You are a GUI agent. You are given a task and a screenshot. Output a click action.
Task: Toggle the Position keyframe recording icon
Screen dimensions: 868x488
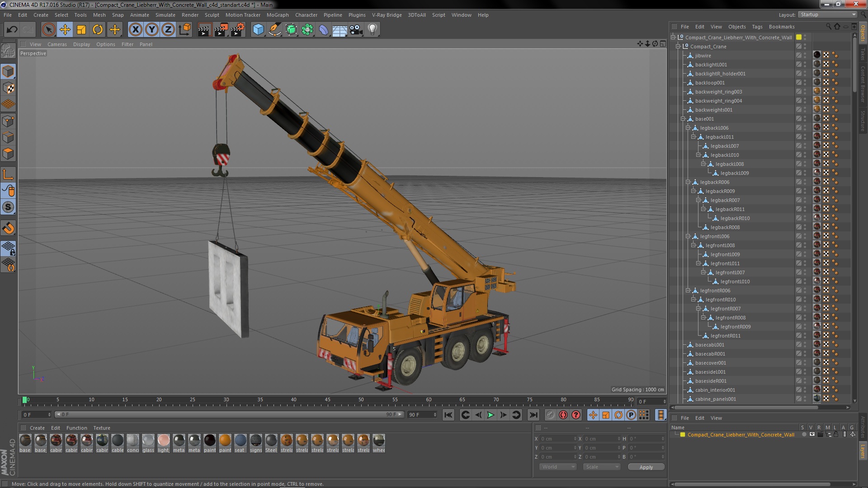click(x=593, y=415)
